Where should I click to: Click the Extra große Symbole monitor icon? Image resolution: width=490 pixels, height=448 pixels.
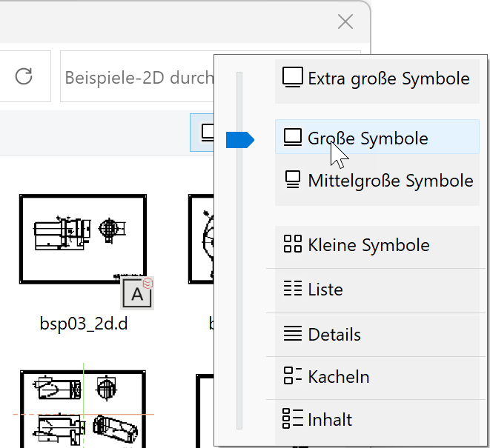294,78
